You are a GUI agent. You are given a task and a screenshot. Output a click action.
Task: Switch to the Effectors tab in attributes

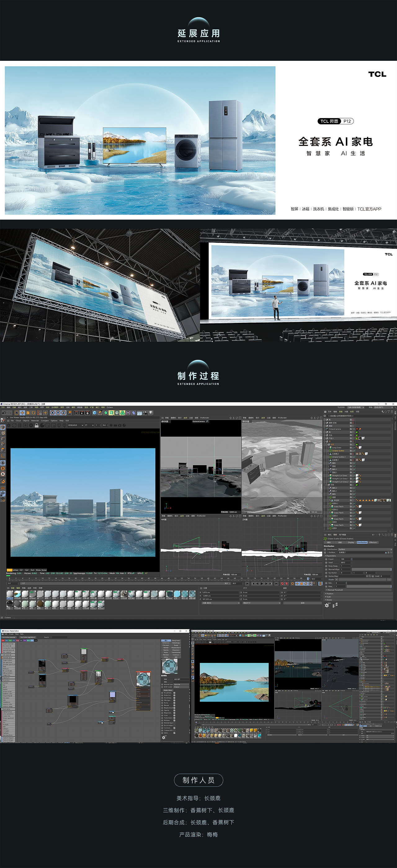point(373,542)
